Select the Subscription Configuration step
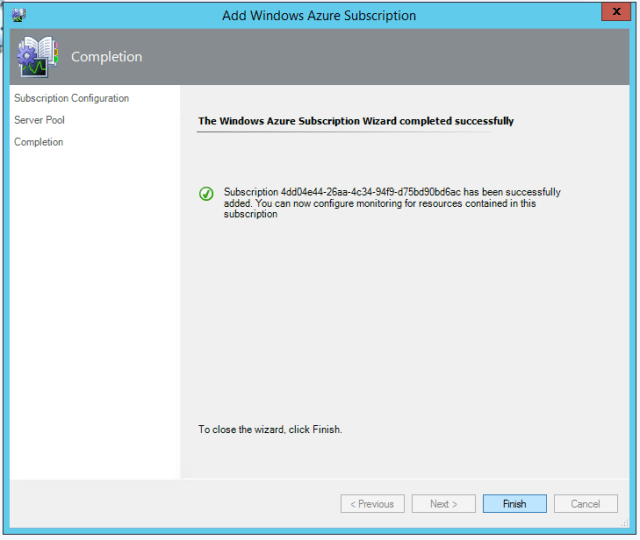The image size is (640, 540). click(x=71, y=98)
